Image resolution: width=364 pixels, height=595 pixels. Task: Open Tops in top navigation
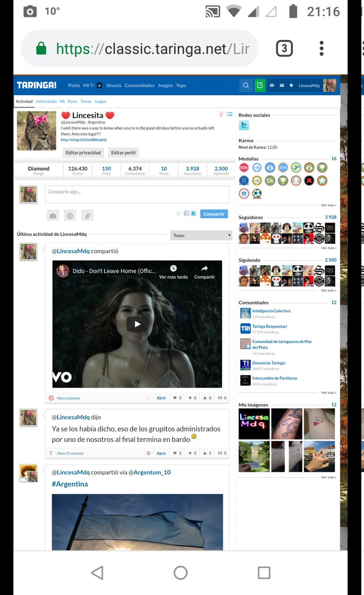(x=181, y=85)
